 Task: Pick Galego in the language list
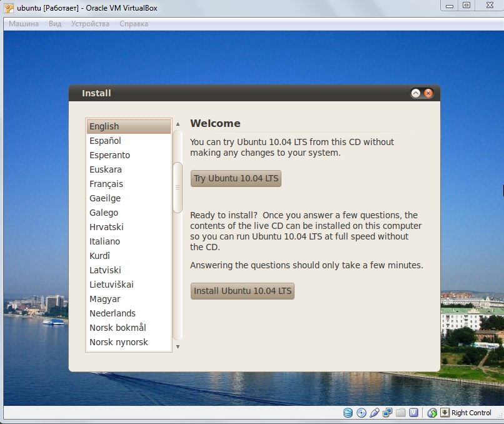(129, 213)
